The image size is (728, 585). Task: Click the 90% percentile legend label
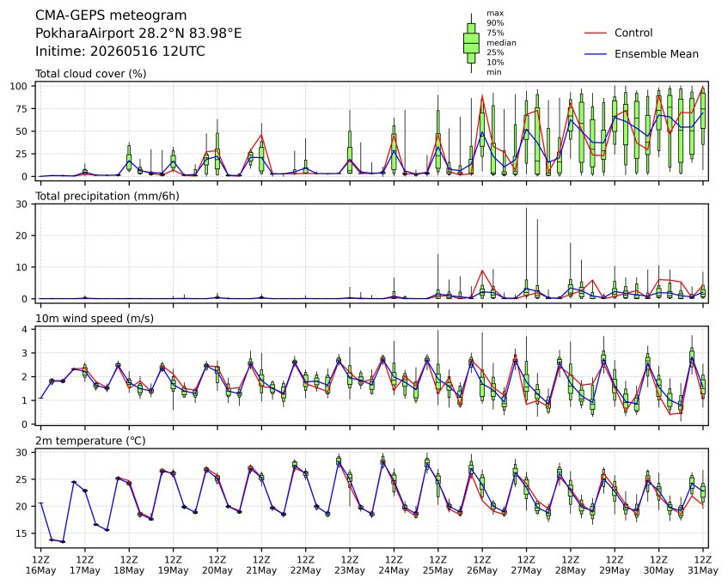coord(495,22)
